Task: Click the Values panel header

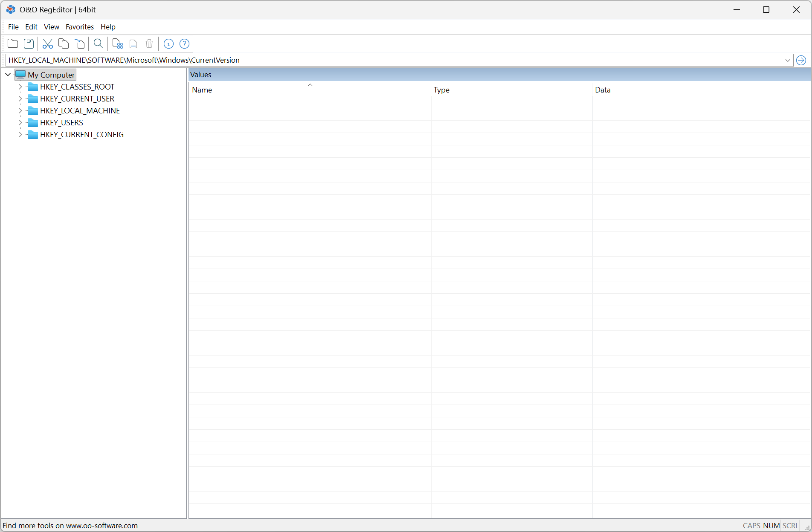Action: (500, 75)
